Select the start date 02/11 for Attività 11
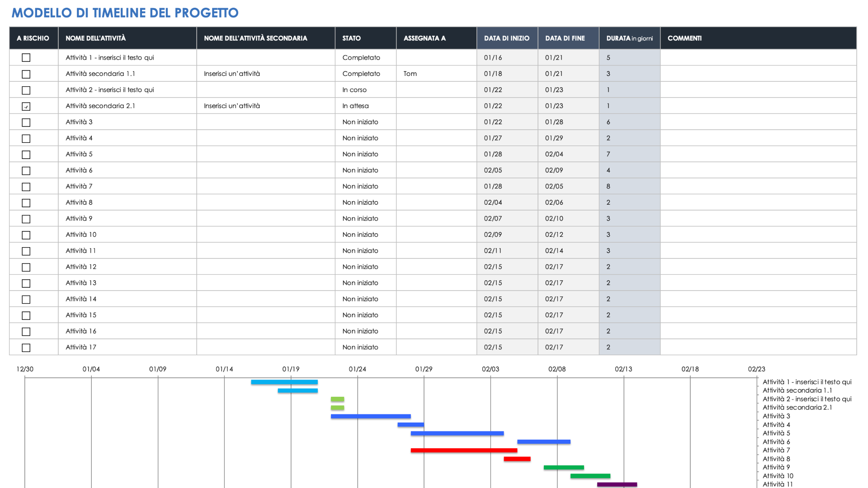The image size is (868, 488). (507, 251)
